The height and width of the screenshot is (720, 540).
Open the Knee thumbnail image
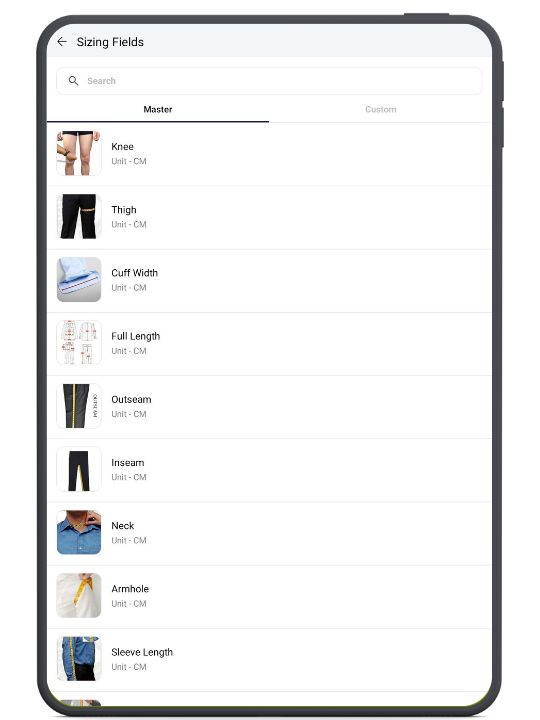tap(79, 153)
